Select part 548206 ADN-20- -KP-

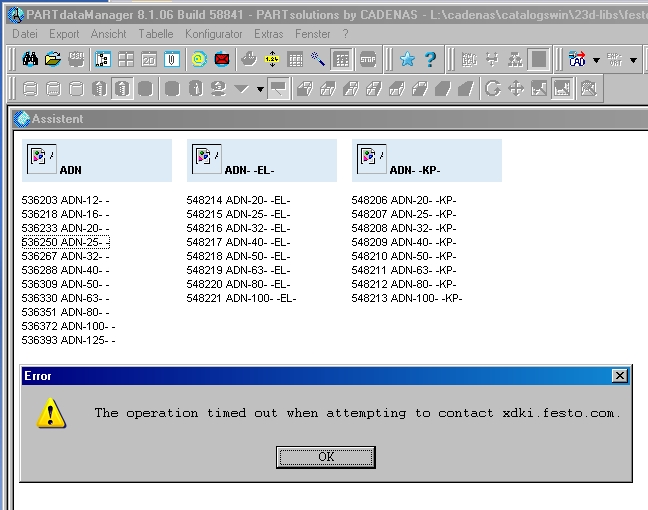(x=404, y=200)
